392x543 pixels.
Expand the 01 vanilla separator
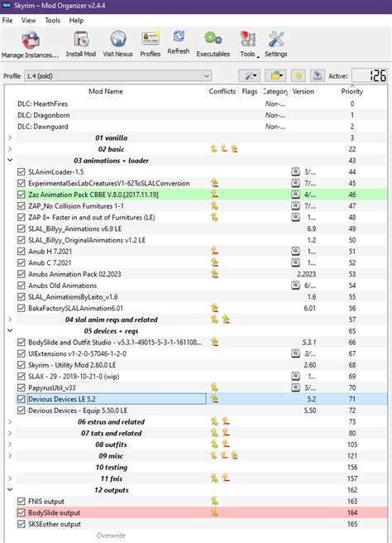[x=10, y=138]
